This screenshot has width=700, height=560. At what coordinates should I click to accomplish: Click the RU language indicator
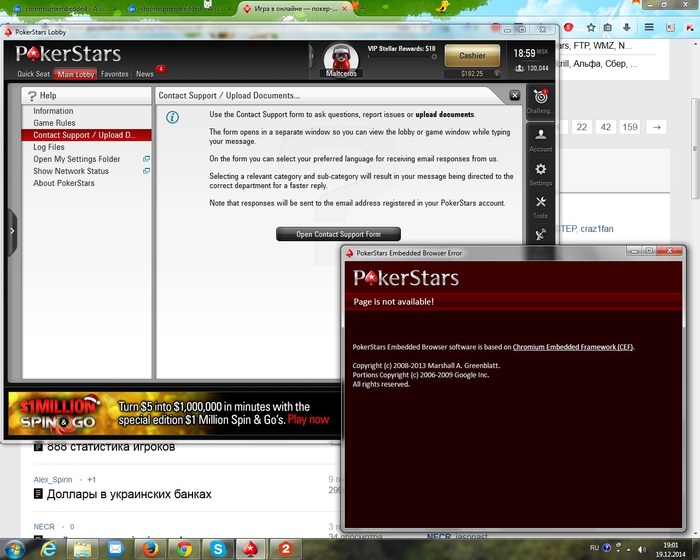594,548
